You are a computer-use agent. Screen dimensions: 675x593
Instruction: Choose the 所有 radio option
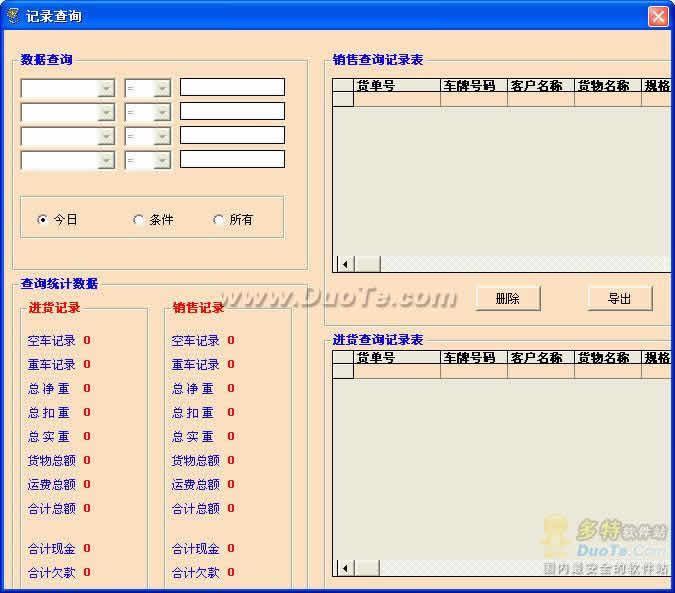point(219,220)
